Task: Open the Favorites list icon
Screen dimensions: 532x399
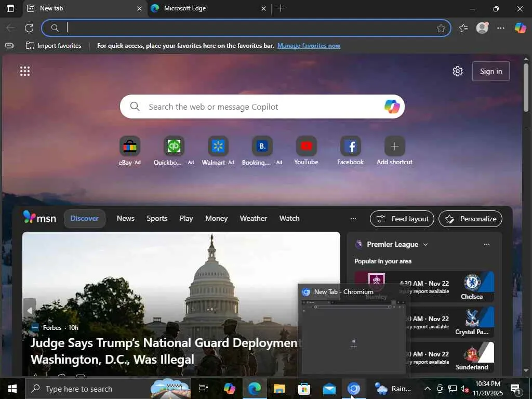Action: click(463, 28)
